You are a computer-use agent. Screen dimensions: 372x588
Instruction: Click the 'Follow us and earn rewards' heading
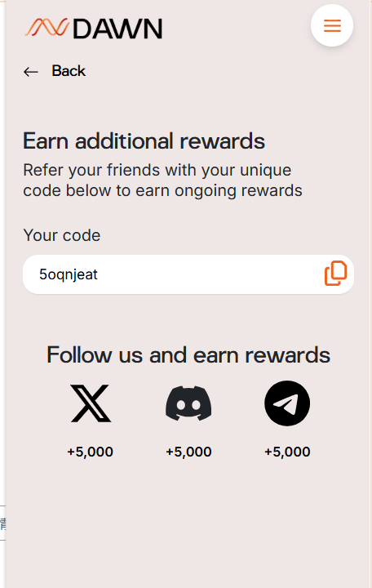coord(188,354)
